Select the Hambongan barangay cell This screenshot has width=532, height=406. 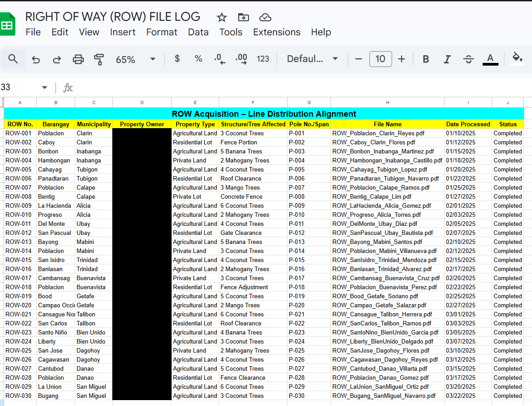(x=56, y=160)
